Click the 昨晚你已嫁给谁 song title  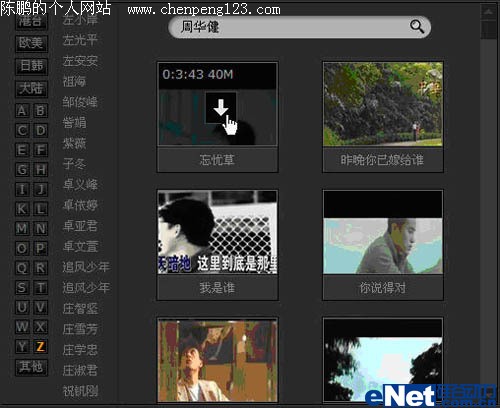point(382,160)
